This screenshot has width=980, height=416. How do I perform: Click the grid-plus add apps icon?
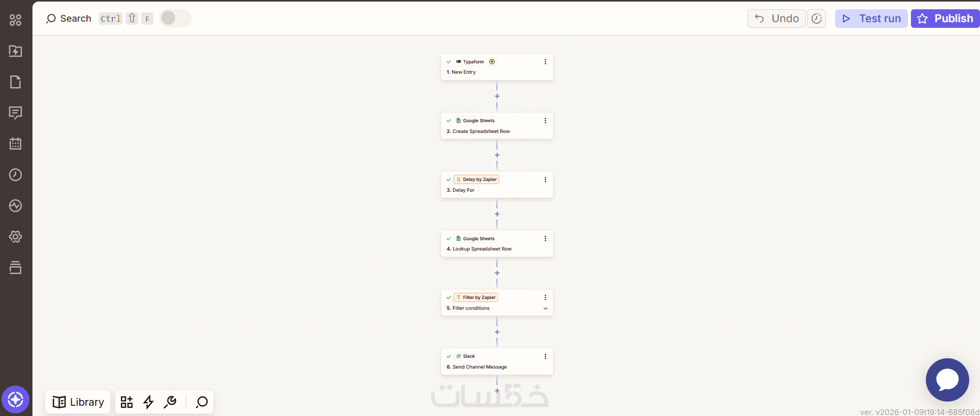pyautogui.click(x=127, y=402)
